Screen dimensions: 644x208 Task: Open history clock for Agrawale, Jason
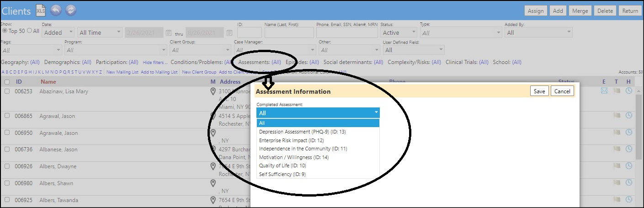pos(628,132)
